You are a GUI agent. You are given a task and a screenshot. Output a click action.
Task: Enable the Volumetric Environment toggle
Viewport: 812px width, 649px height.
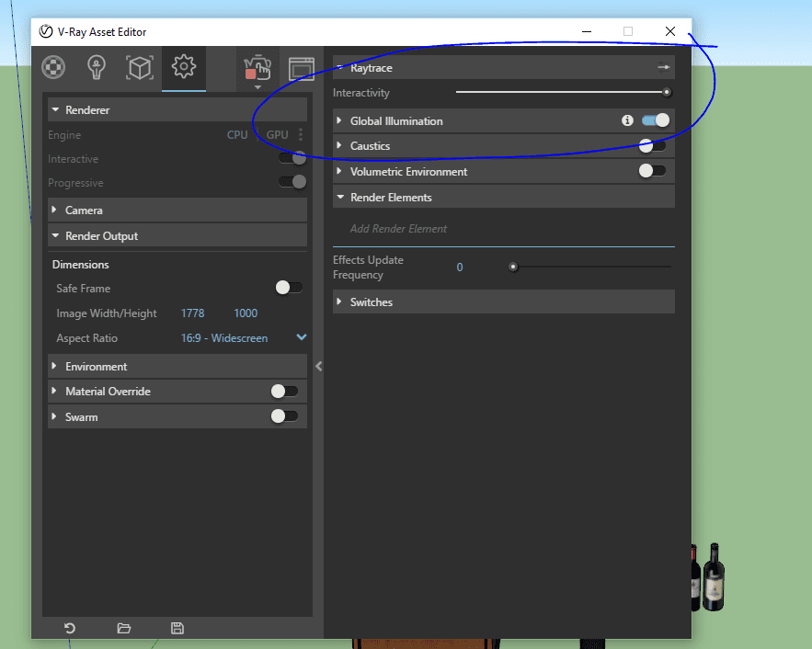click(653, 170)
